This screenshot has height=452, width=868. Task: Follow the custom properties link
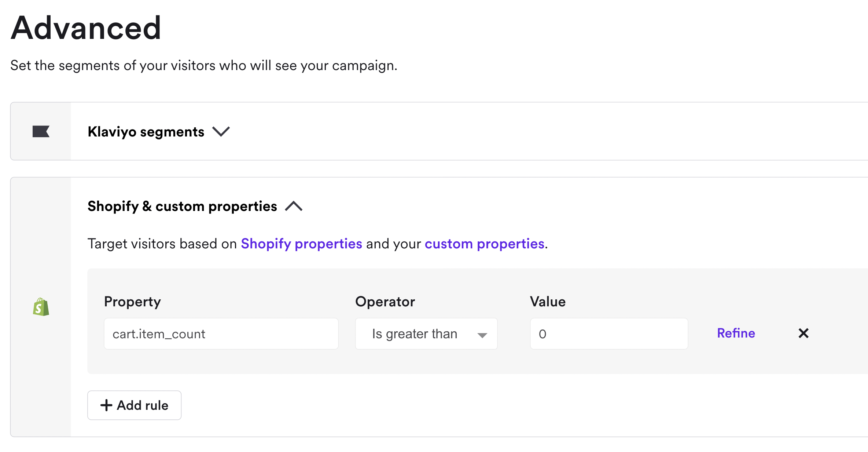pos(484,244)
